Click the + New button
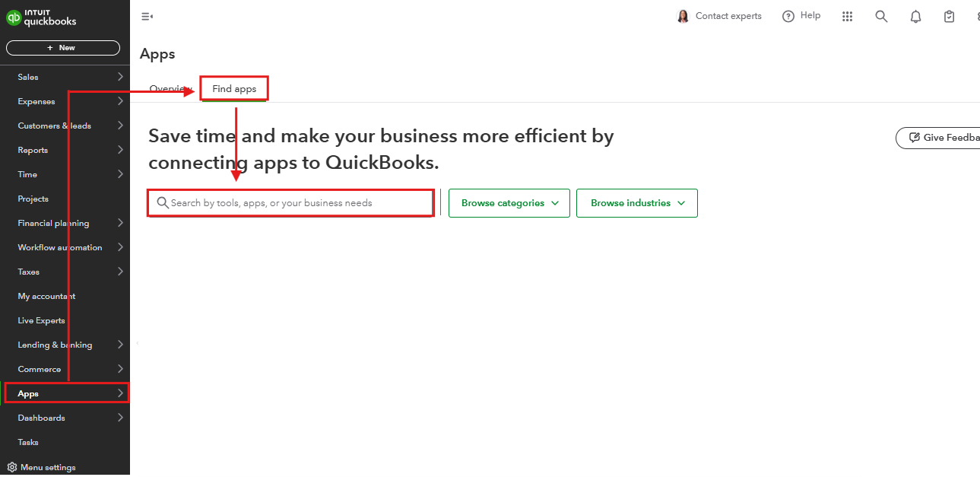 coord(63,47)
